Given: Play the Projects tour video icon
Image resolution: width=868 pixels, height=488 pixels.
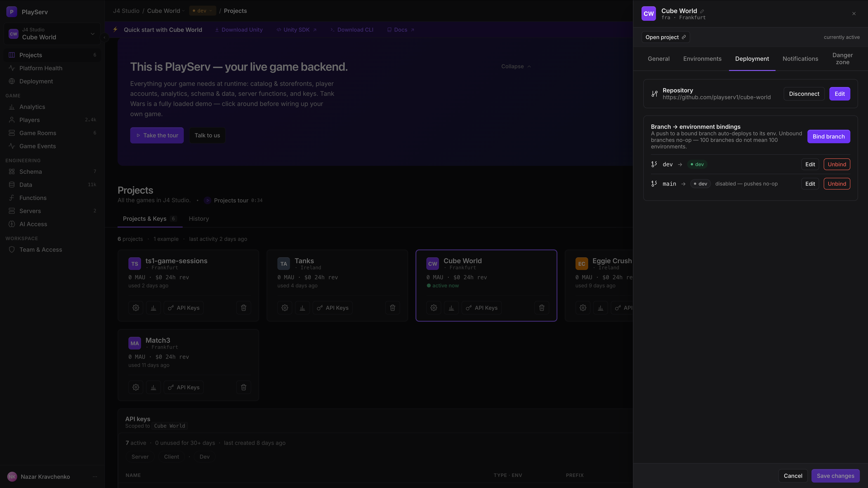Looking at the screenshot, I should [208, 200].
